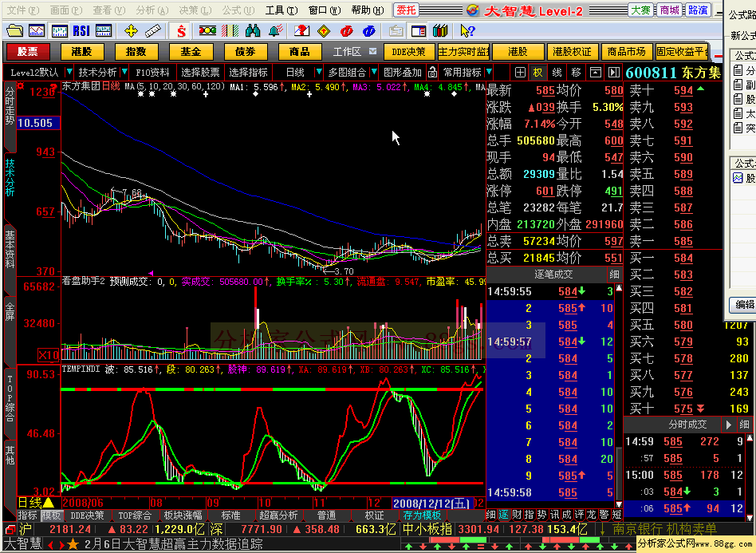756x553 pixels.
Task: Click the 分时成交 panel scrollbar
Action: pos(750,477)
